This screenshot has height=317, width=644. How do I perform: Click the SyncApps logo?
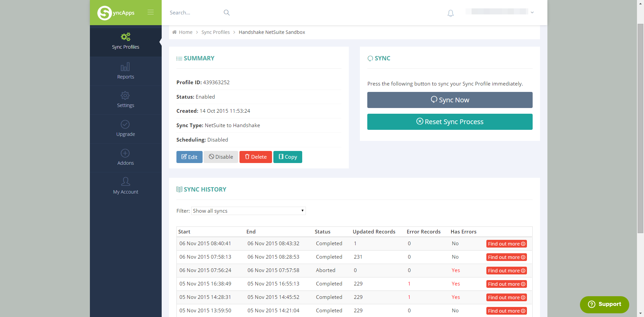point(116,13)
